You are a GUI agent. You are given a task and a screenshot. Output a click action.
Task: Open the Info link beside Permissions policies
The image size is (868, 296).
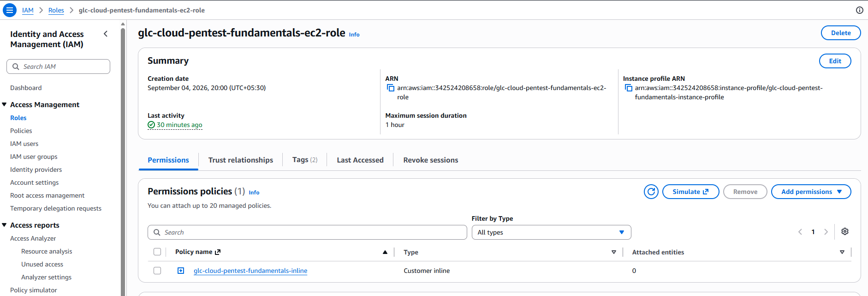pos(254,193)
